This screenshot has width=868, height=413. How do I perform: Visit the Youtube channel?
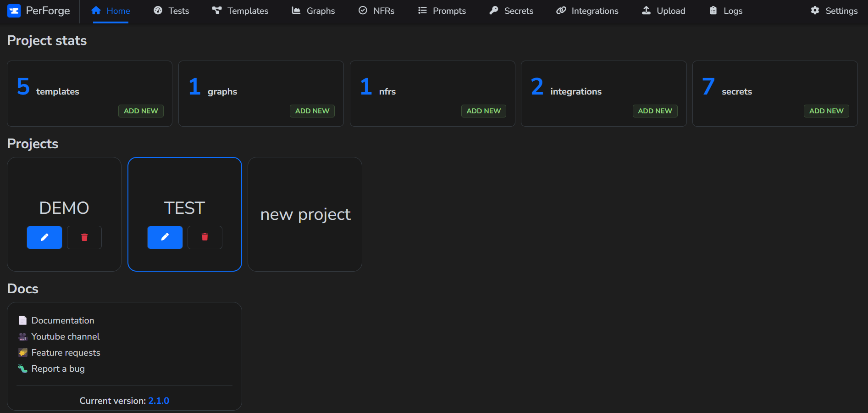tap(65, 336)
